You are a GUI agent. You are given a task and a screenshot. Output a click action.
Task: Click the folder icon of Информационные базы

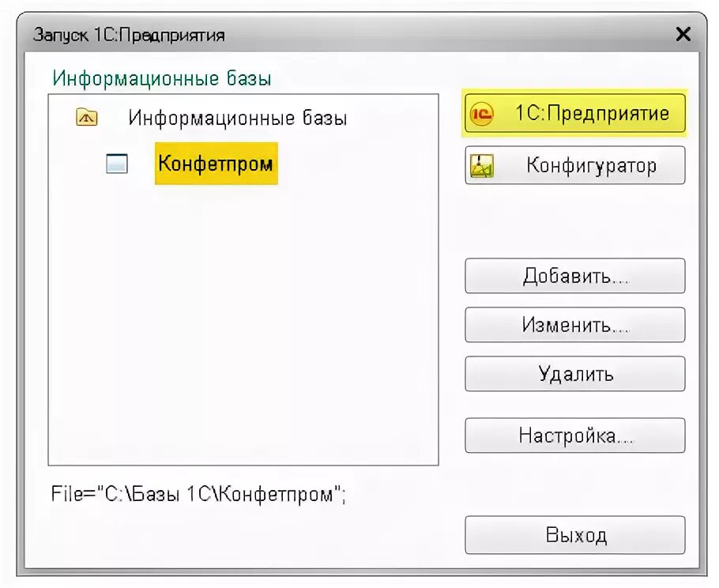[x=87, y=118]
